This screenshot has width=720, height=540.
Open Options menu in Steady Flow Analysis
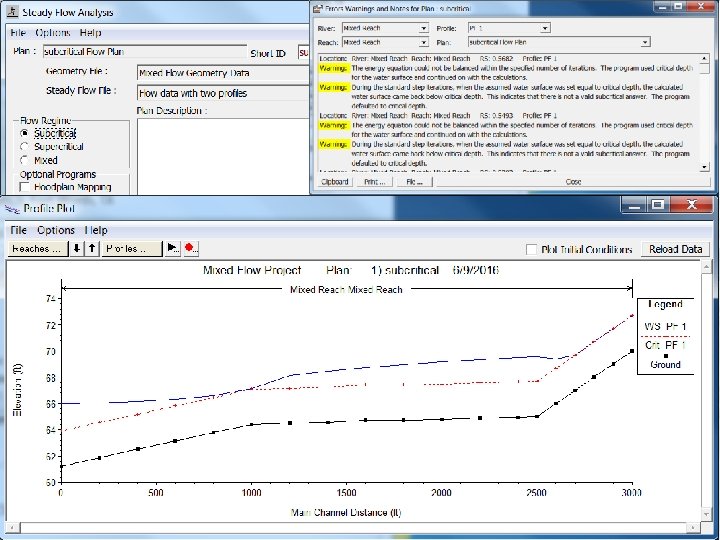(x=53, y=33)
